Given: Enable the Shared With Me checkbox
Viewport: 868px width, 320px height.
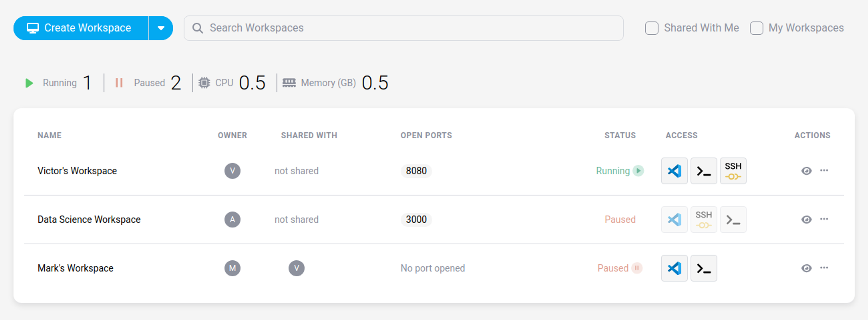Looking at the screenshot, I should coord(652,28).
